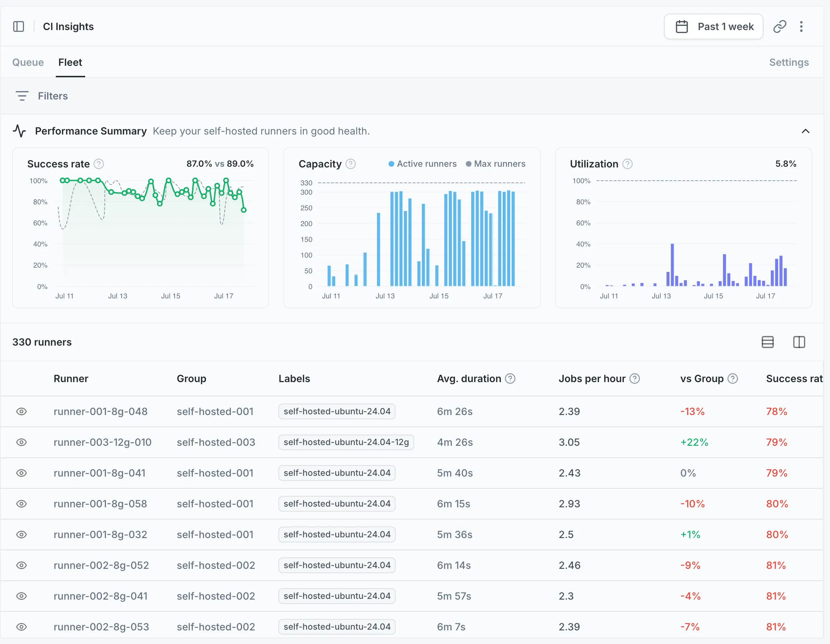Screen dimensions: 830x644
Task: Open the Past 1 week date dropdown
Action: tap(713, 26)
